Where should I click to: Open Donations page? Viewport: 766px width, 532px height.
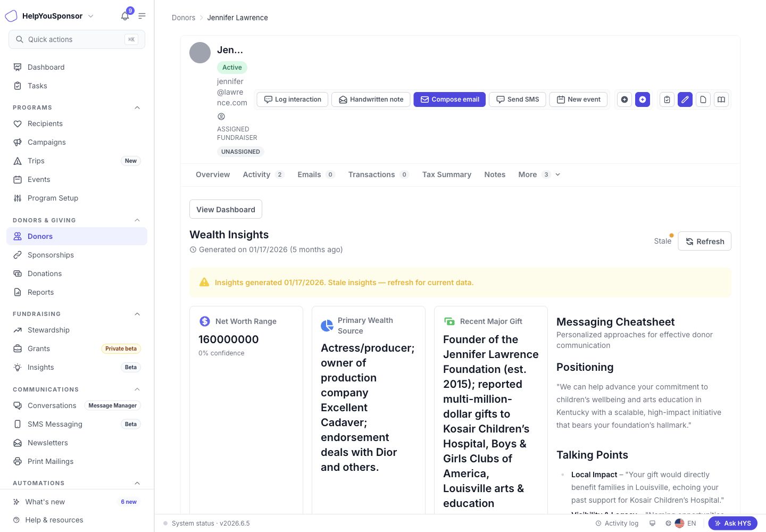click(x=77, y=273)
